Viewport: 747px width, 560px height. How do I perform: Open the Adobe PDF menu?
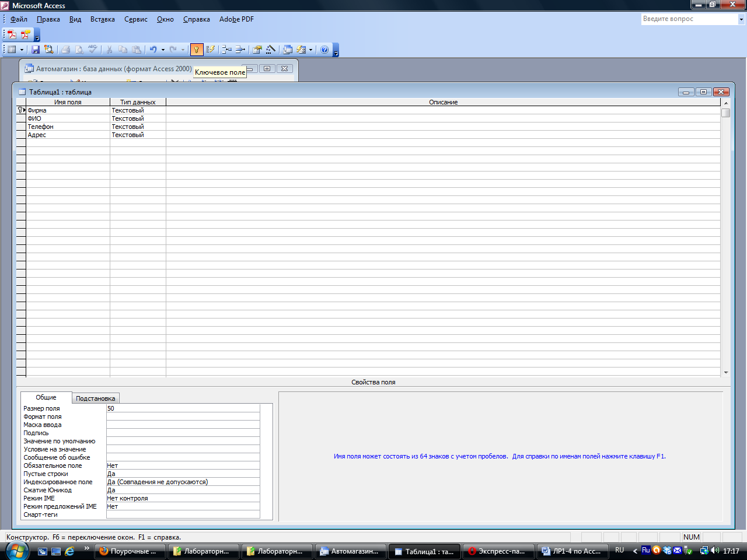(x=236, y=19)
